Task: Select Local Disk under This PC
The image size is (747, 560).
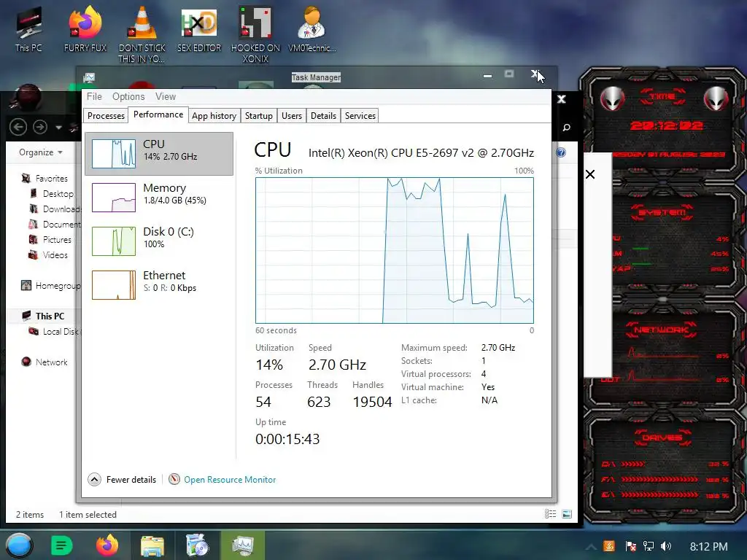Action: click(54, 332)
